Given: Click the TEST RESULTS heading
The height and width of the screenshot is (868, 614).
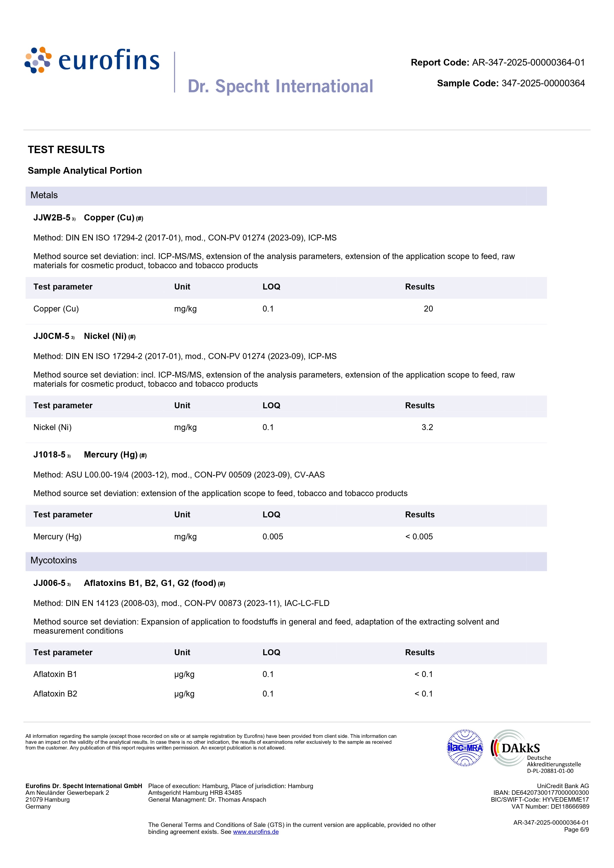Looking at the screenshot, I should [66, 150].
